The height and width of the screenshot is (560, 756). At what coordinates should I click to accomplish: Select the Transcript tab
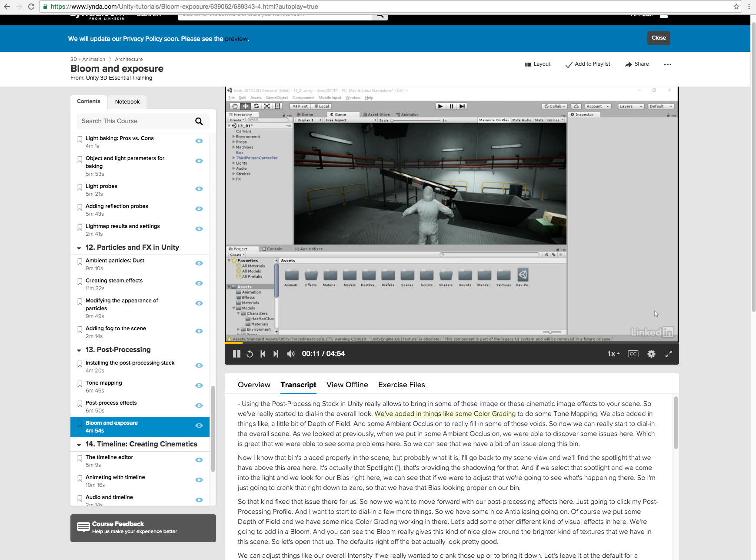(298, 385)
